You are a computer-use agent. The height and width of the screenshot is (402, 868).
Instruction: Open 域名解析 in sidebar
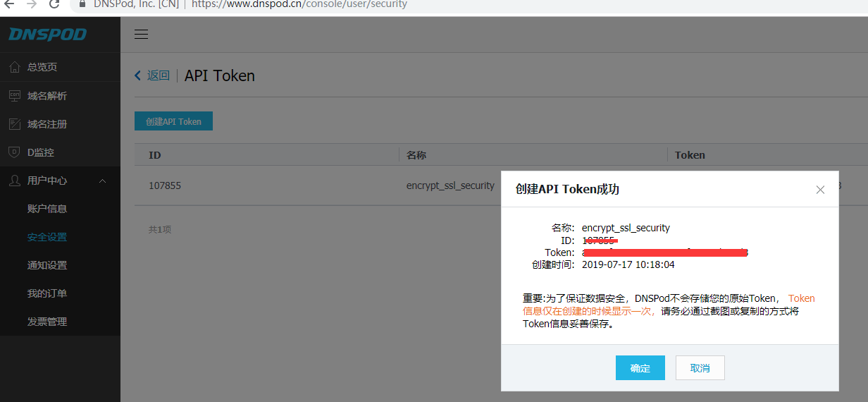tap(47, 96)
